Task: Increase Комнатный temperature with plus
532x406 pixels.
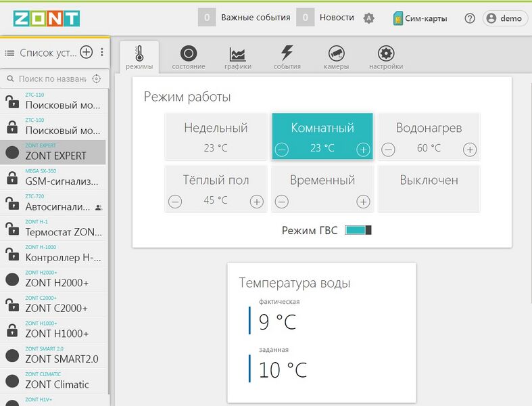Action: [363, 150]
